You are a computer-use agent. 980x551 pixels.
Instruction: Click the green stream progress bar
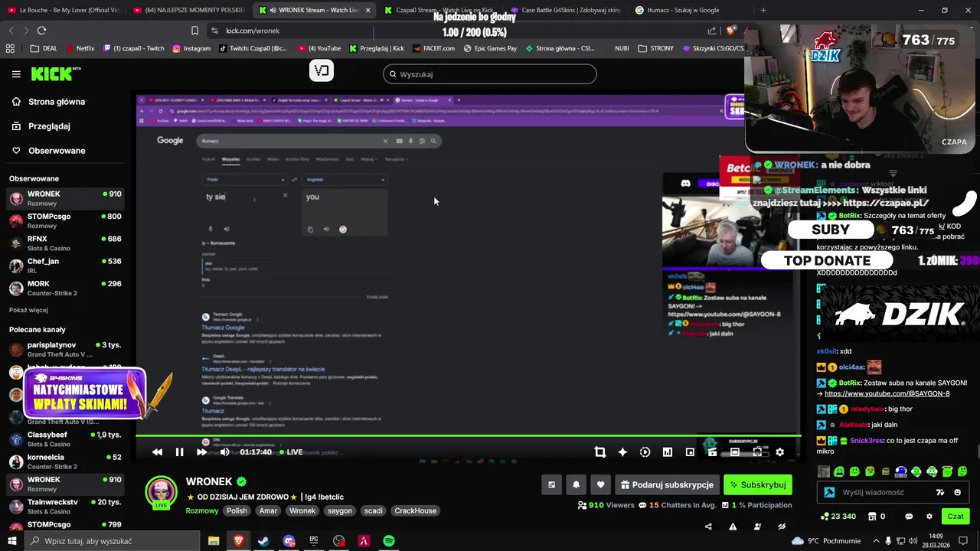tap(469, 436)
